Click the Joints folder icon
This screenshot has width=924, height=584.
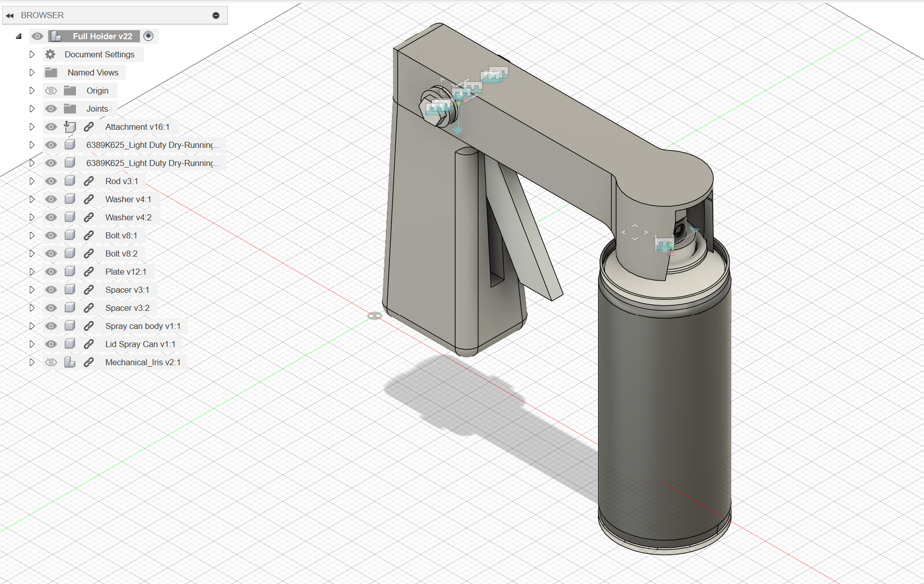point(70,109)
